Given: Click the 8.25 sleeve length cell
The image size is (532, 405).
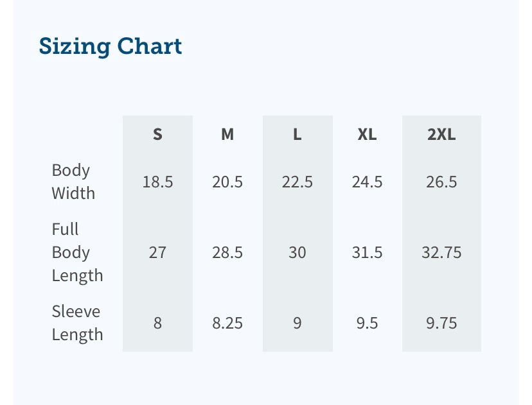Looking at the screenshot, I should pos(227,323).
